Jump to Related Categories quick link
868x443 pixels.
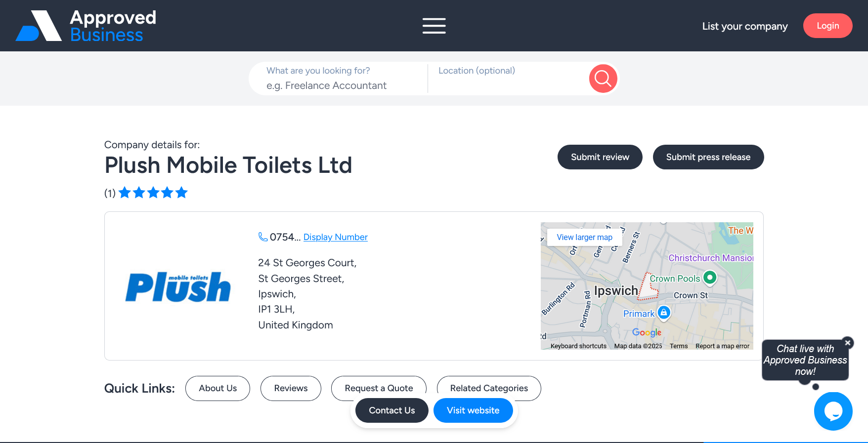coord(488,388)
